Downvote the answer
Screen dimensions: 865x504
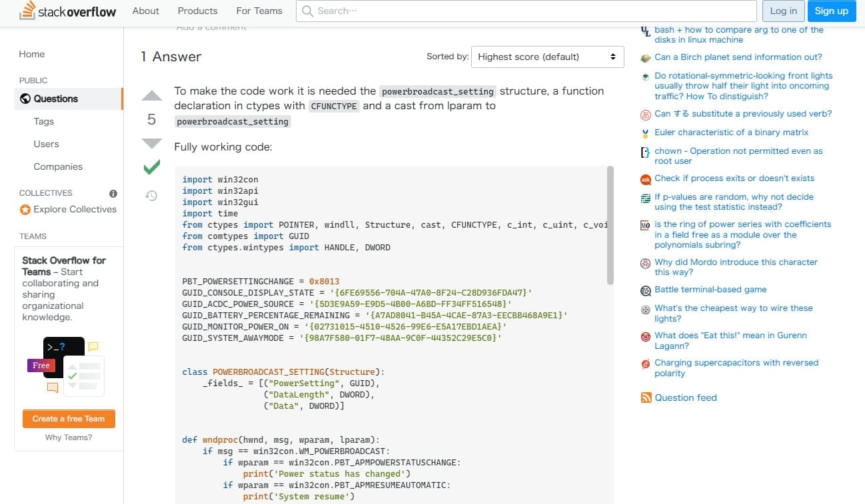click(152, 143)
